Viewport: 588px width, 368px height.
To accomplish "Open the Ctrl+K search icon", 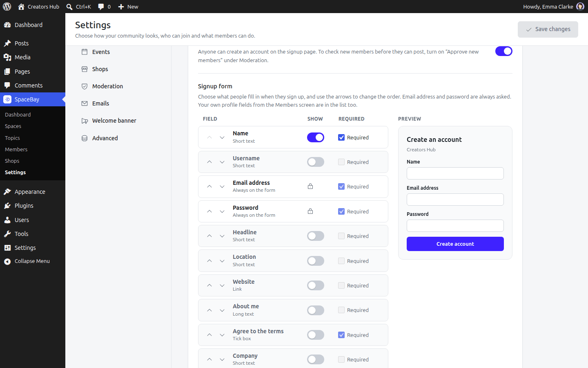I will click(69, 7).
